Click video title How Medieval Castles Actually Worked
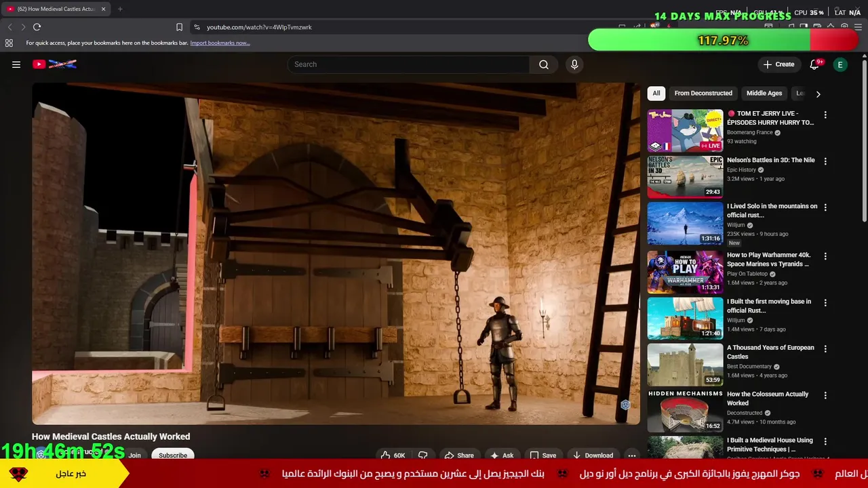Viewport: 868px width, 488px height. pos(111,436)
